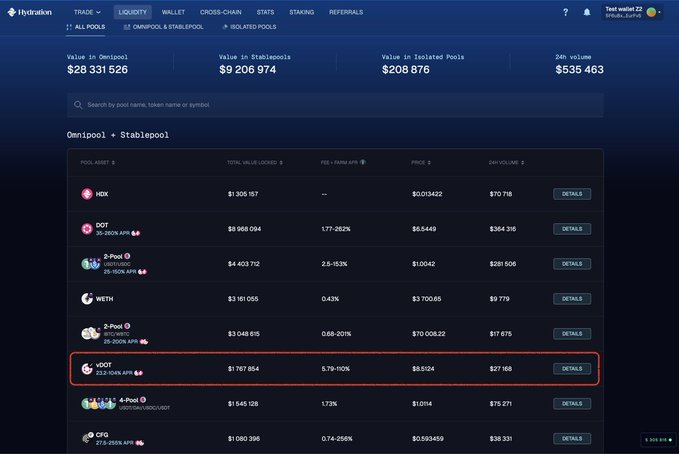Click the farm icon beside DOT APR

tap(136, 233)
